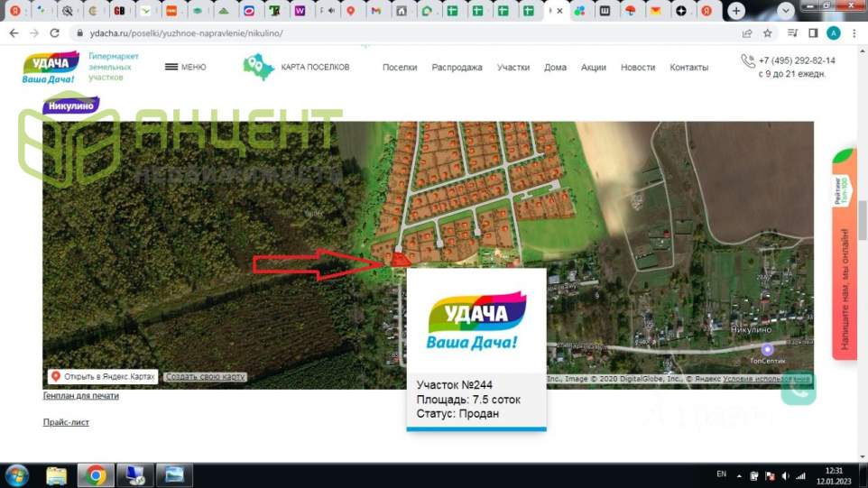Open the МЕНЮ hamburger menu
The image size is (868, 488).
click(x=185, y=67)
